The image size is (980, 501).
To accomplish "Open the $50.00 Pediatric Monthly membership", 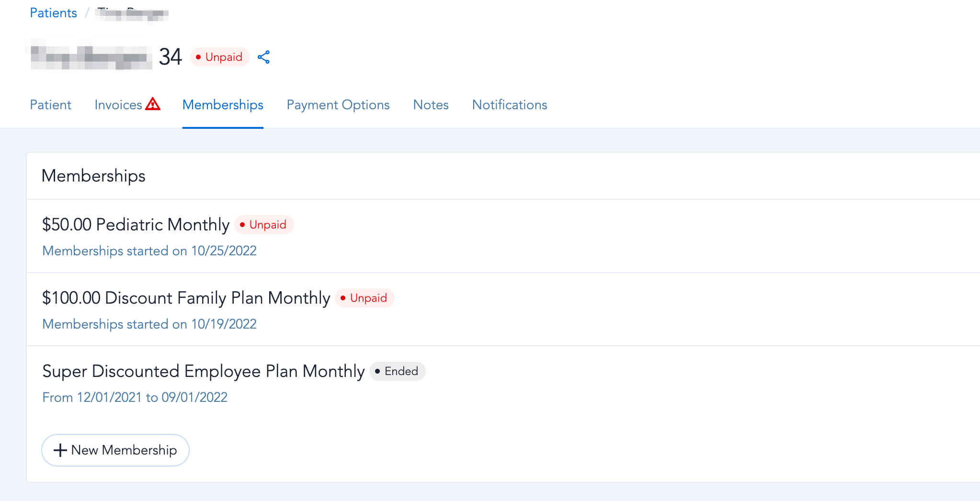I will 136,225.
